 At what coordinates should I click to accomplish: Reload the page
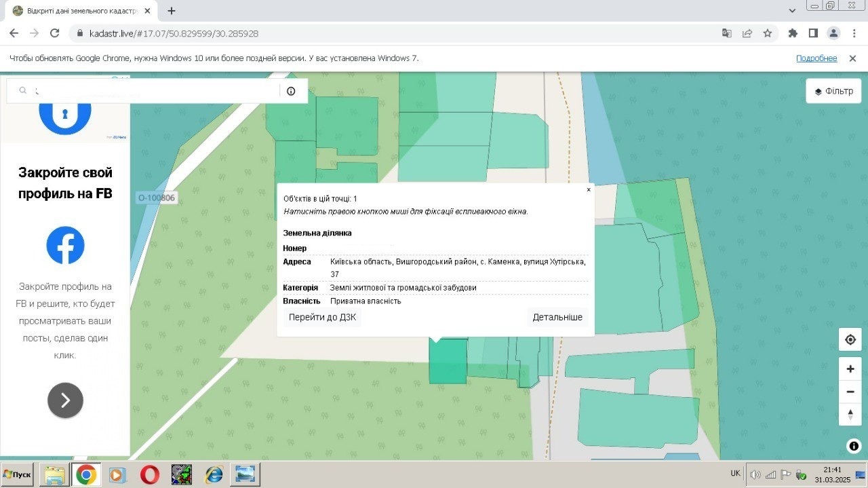(x=55, y=33)
